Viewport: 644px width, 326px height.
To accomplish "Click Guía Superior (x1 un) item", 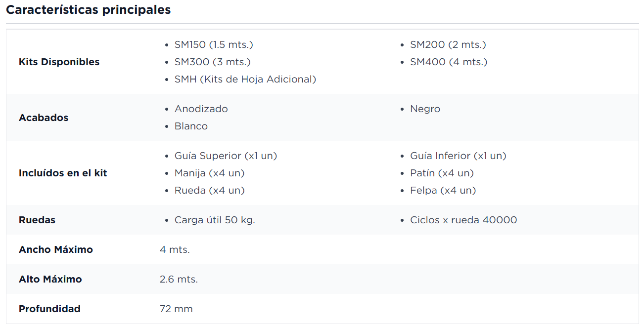I will click(x=226, y=156).
